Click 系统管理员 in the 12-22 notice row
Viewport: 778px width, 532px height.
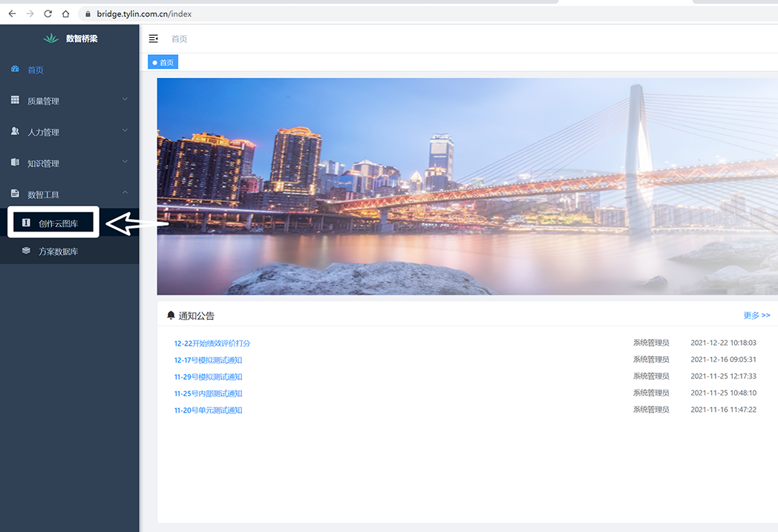tap(651, 343)
